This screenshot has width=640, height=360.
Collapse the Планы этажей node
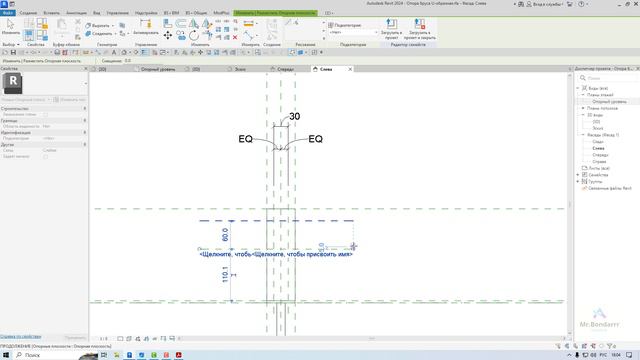[583, 95]
